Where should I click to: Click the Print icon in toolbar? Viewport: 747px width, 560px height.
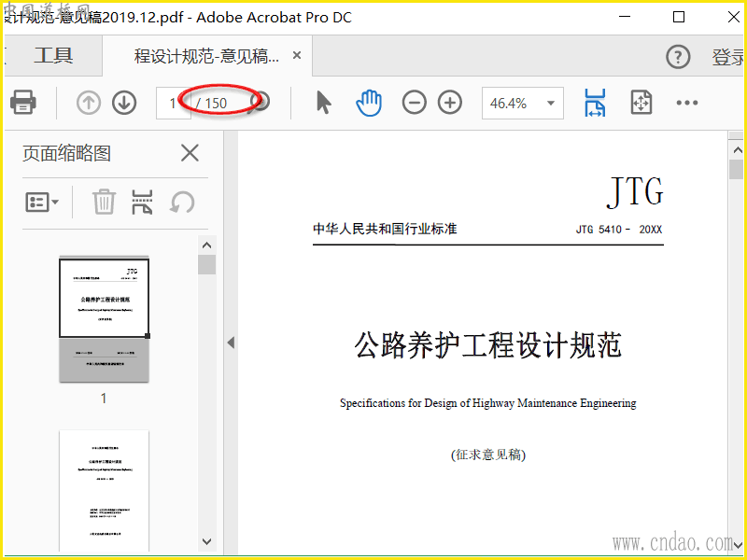(x=22, y=103)
